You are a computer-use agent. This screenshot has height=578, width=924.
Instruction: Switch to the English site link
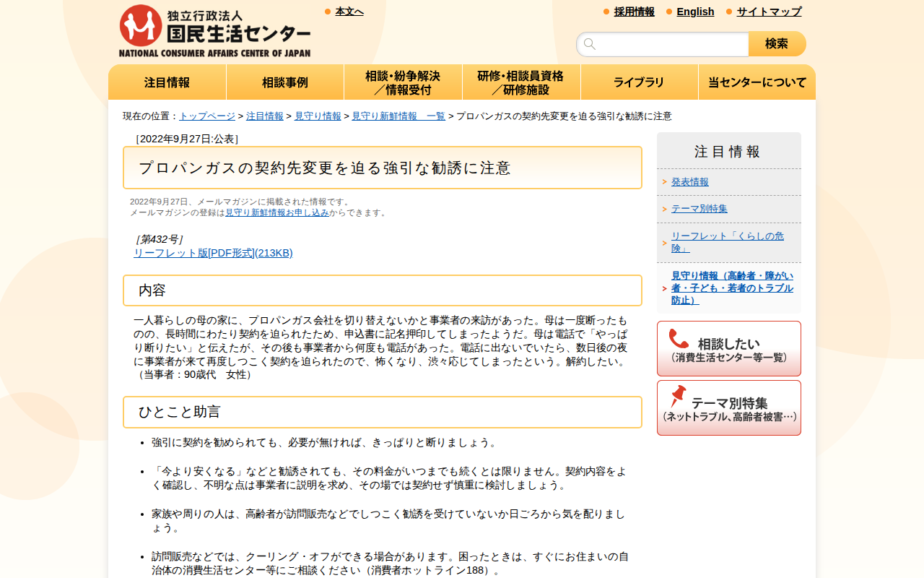pos(695,12)
